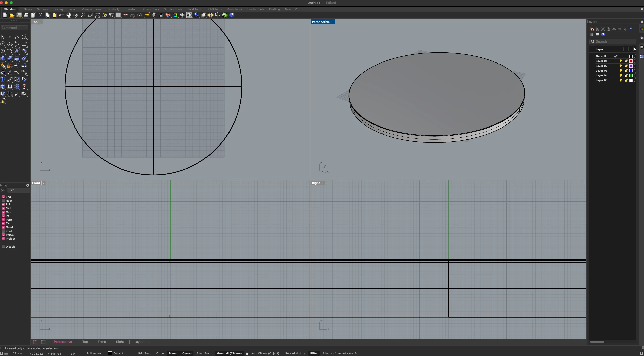Click the Zoom Extents icon
Screen dimensions: 644x356
click(x=97, y=15)
